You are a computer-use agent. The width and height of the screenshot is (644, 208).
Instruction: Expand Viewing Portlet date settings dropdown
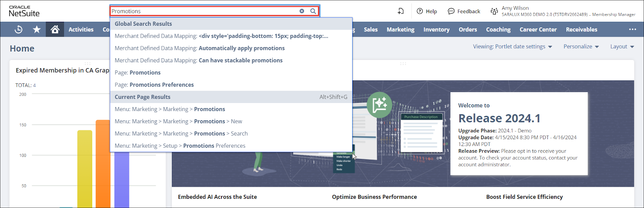click(x=512, y=47)
